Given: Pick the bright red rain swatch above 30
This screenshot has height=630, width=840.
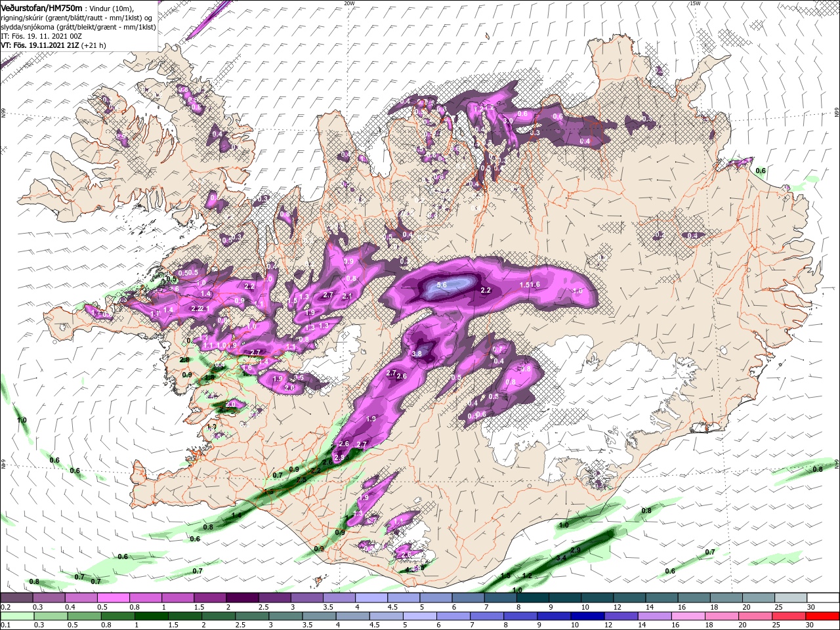Looking at the screenshot, I should tap(822, 617).
